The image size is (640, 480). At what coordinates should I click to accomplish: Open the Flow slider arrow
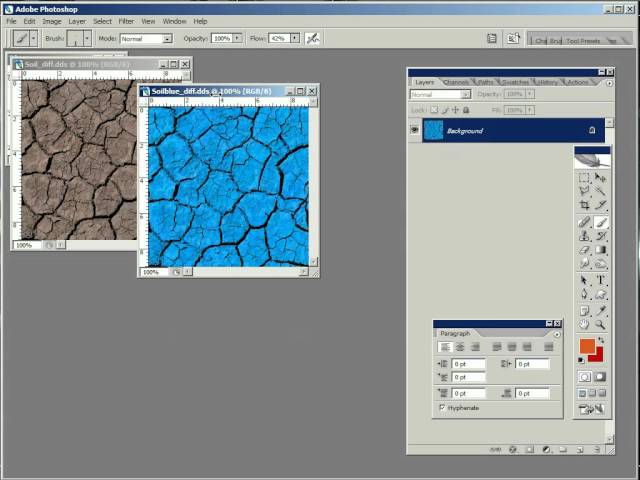[x=295, y=38]
